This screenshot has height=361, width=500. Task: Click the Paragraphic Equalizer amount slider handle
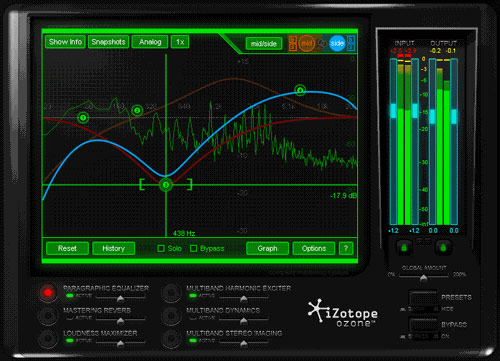pyautogui.click(x=120, y=298)
